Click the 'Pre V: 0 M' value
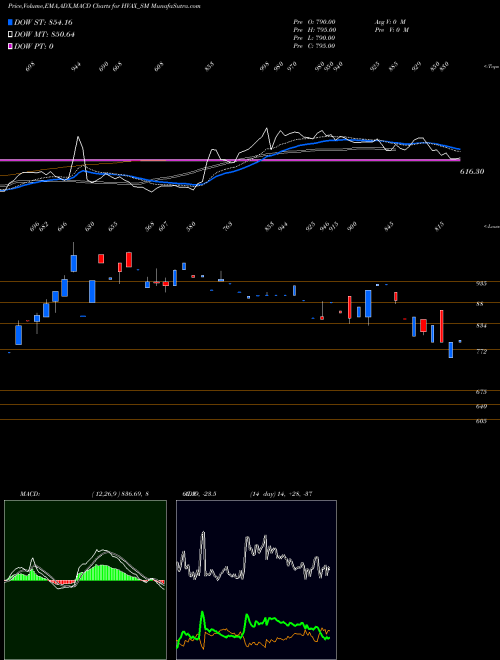Screen dimensions: 500x660 (391, 30)
